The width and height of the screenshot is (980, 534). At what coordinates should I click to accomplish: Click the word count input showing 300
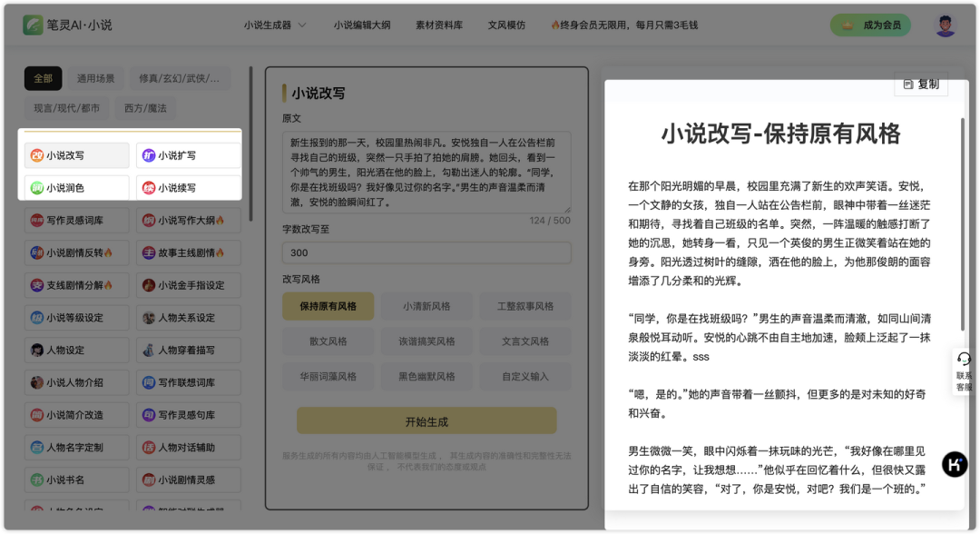point(426,251)
